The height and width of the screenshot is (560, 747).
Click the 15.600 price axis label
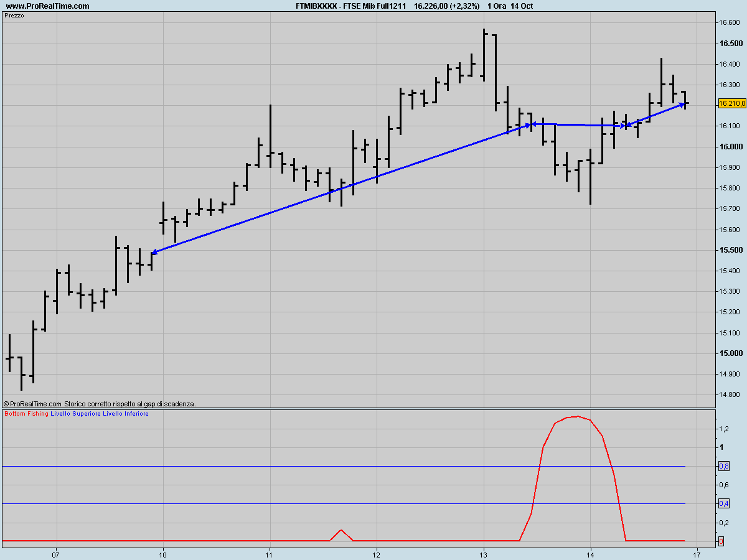click(x=731, y=230)
